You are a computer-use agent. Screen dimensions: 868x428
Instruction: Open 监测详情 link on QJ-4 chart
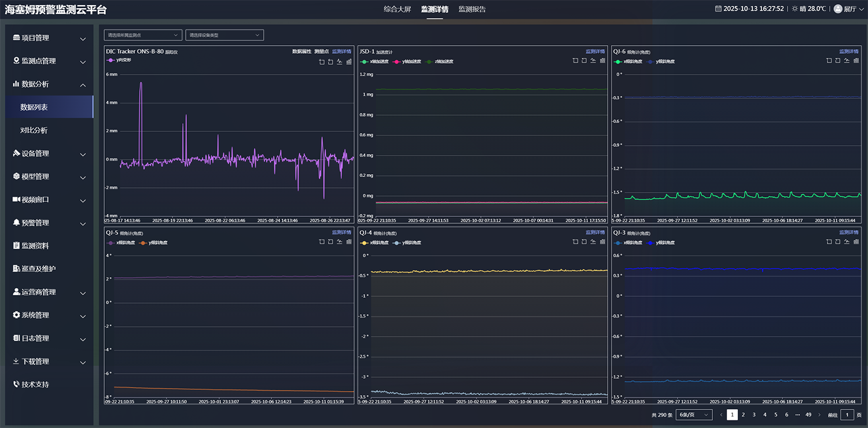tap(595, 233)
